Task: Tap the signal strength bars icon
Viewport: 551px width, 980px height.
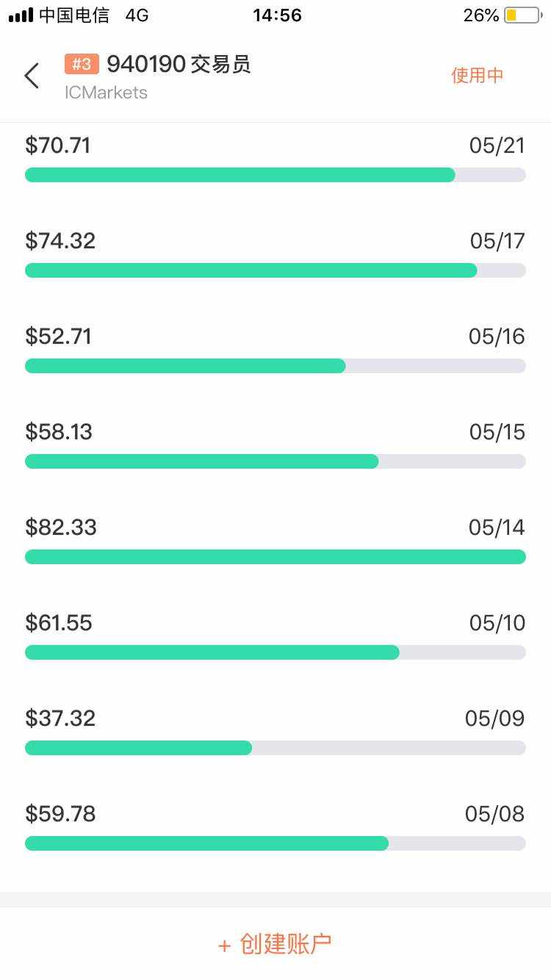Action: 21,15
